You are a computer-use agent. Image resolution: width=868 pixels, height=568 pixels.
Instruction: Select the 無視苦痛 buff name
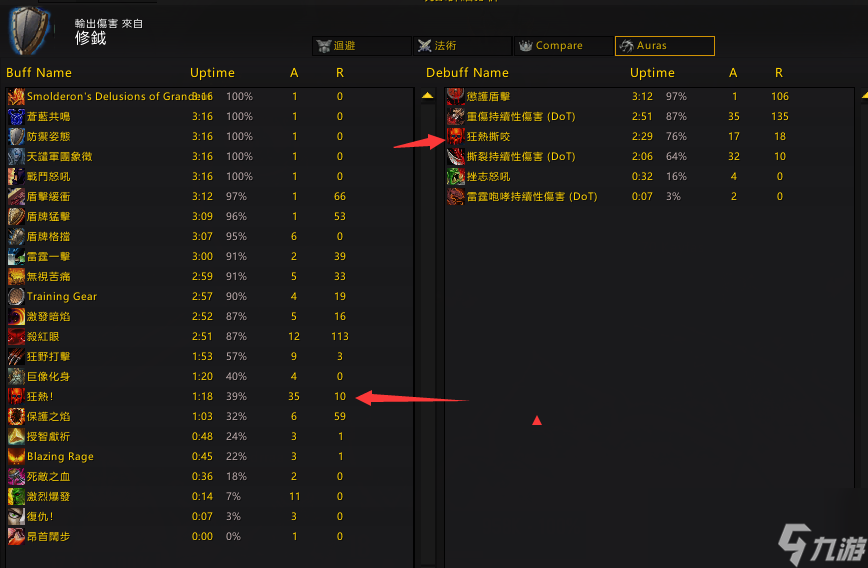tap(49, 277)
